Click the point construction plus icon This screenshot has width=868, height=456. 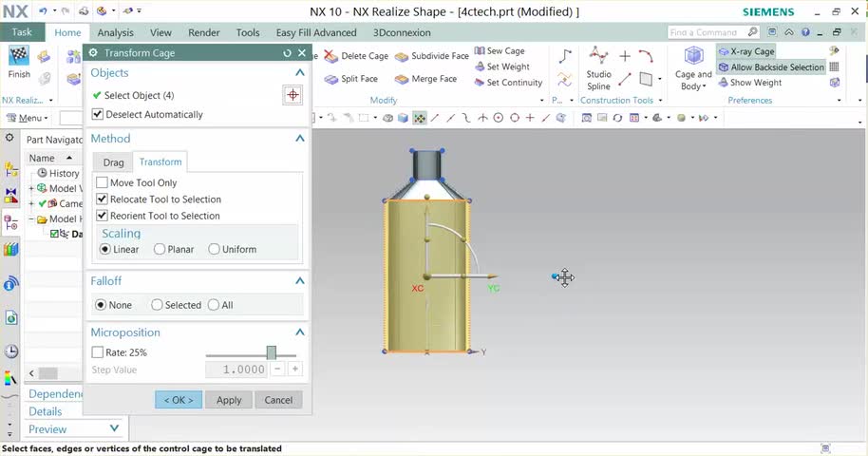click(x=625, y=56)
